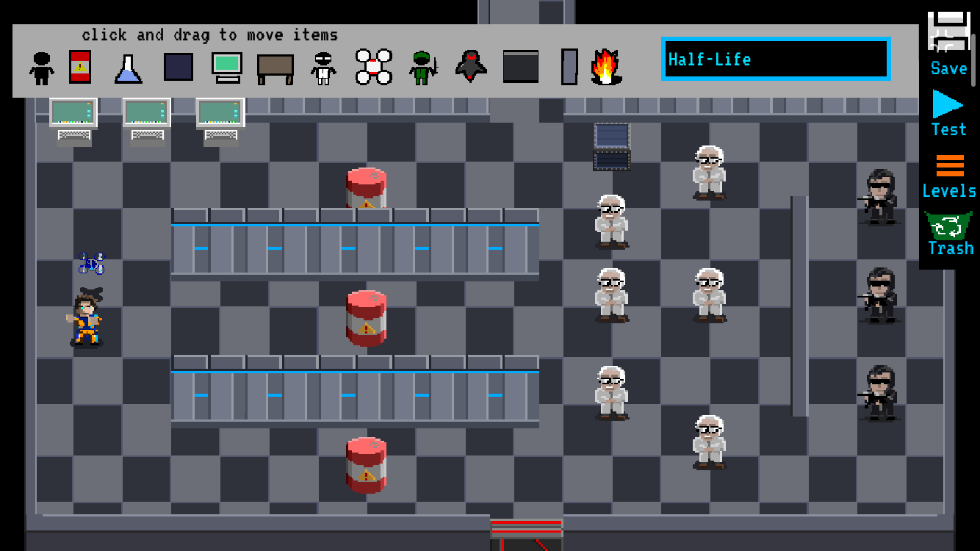Select the small blue drone above player
The width and height of the screenshot is (980, 551).
pos(91,263)
